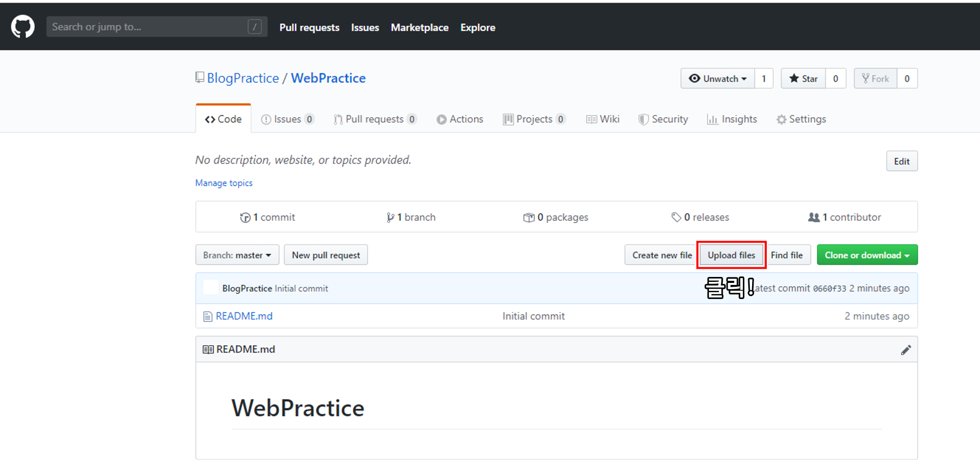
Task: Click the Fork button
Action: coord(876,78)
